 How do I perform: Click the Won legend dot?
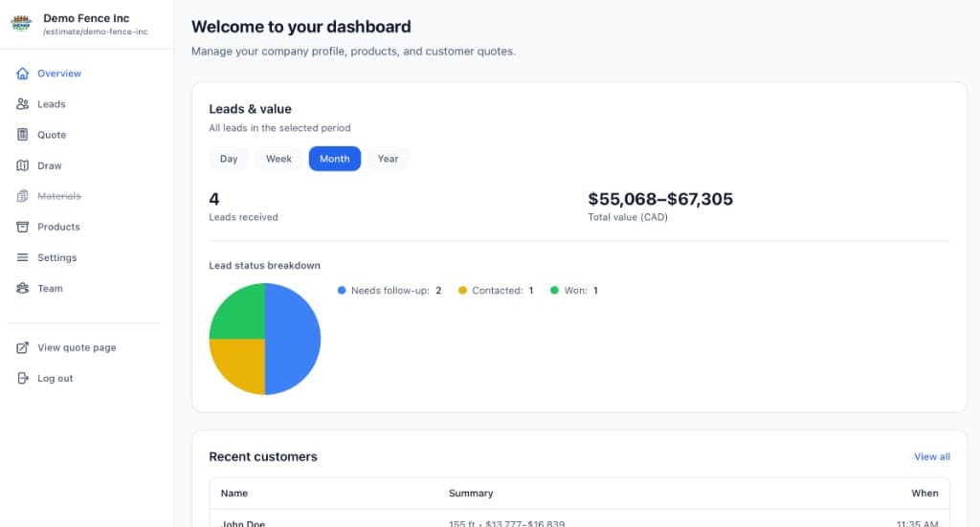tap(554, 291)
